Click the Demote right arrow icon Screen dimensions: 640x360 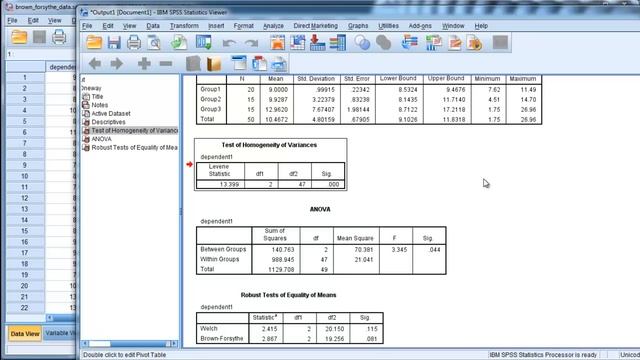tap(117, 63)
